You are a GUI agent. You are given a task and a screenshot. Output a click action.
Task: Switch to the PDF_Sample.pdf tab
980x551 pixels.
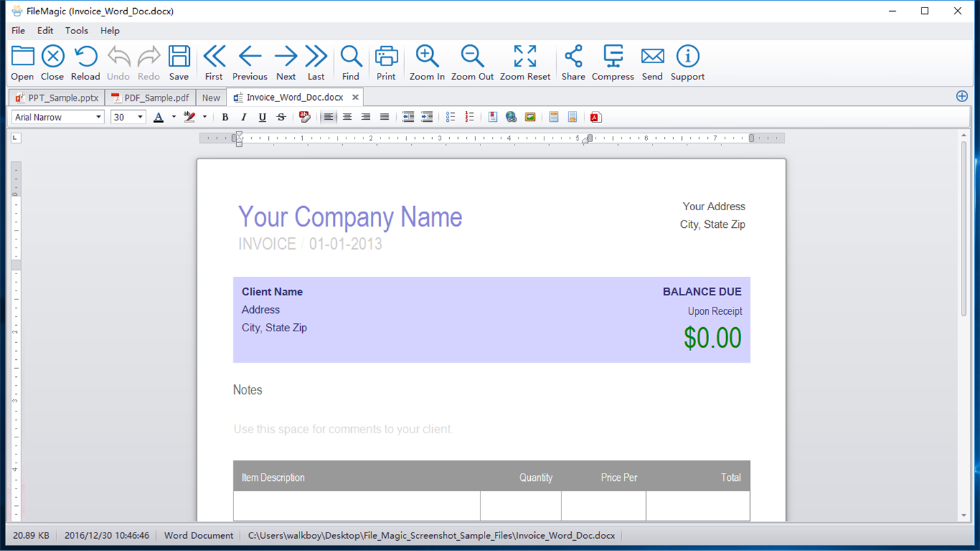[x=150, y=97]
